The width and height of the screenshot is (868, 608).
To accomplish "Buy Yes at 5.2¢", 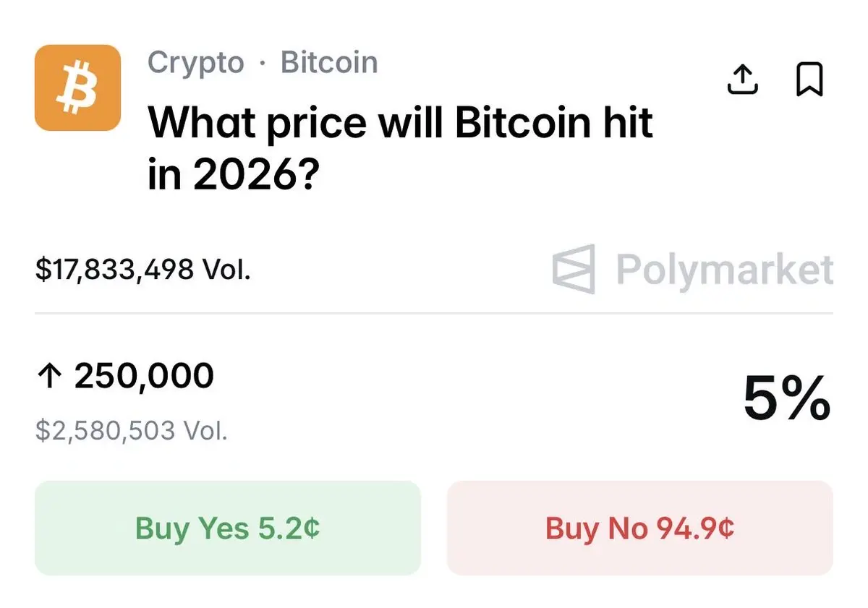I will click(x=227, y=528).
